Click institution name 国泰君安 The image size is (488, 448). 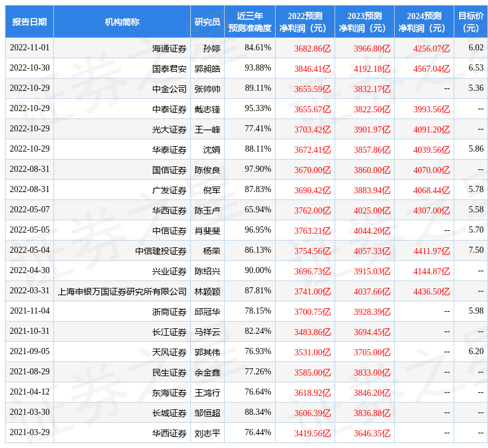coord(169,69)
